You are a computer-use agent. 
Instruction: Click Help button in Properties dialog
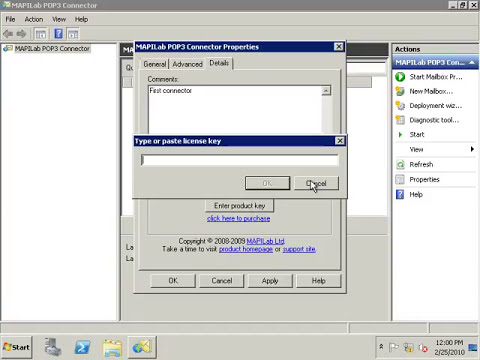point(319,281)
